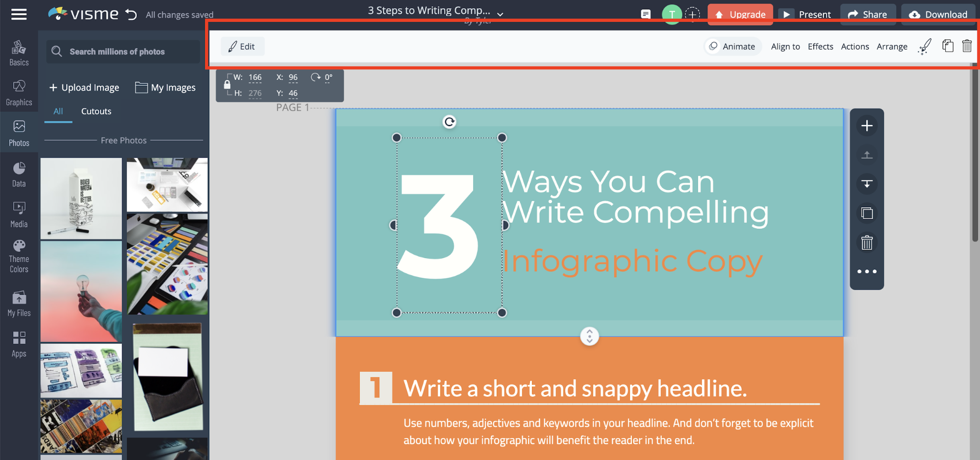Click the Upgrade button
This screenshot has height=460, width=980.
coord(740,14)
